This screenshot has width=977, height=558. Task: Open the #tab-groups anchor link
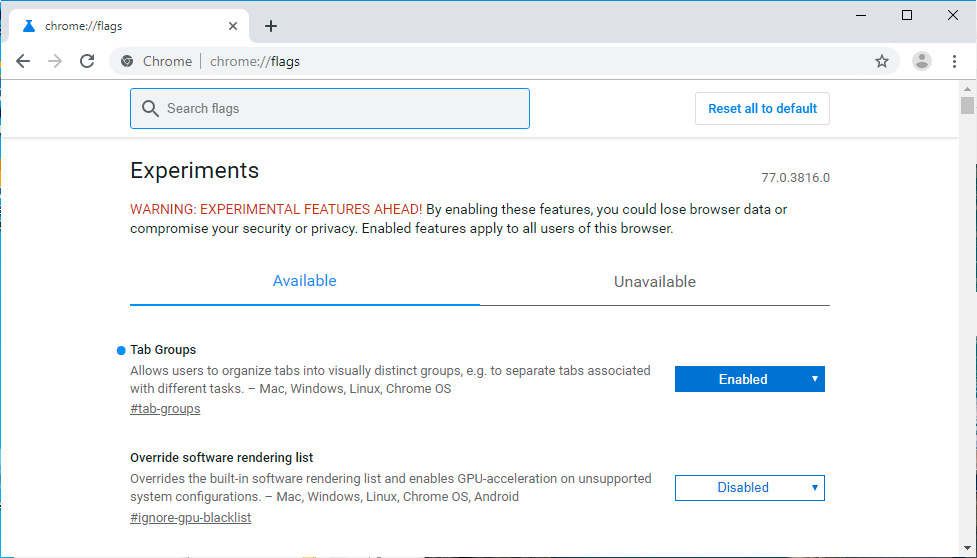click(x=165, y=408)
